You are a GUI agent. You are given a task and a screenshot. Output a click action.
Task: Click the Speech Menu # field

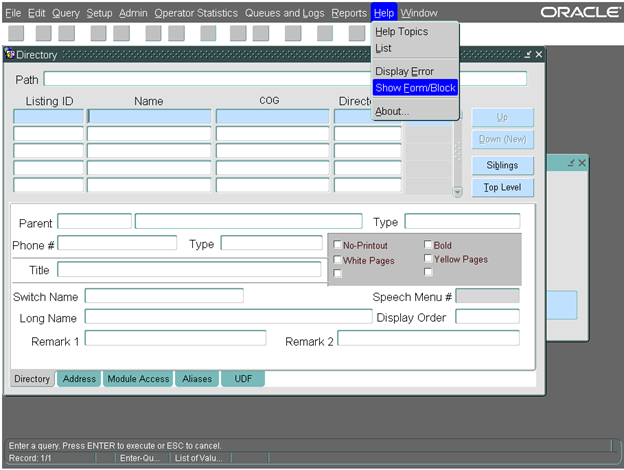pyautogui.click(x=488, y=296)
